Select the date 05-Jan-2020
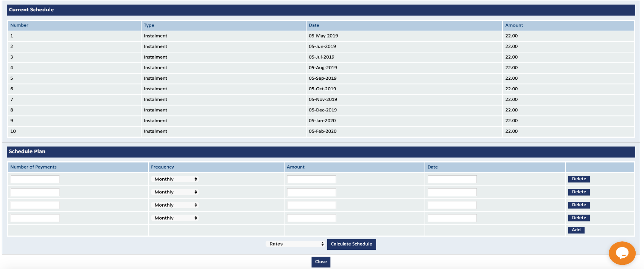The width and height of the screenshot is (644, 269). tap(322, 121)
